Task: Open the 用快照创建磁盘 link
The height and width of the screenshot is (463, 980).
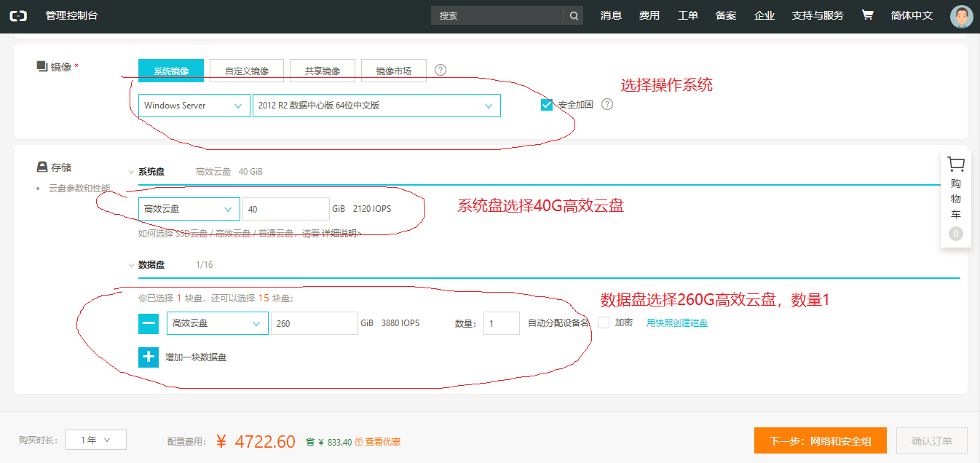Action: point(676,323)
